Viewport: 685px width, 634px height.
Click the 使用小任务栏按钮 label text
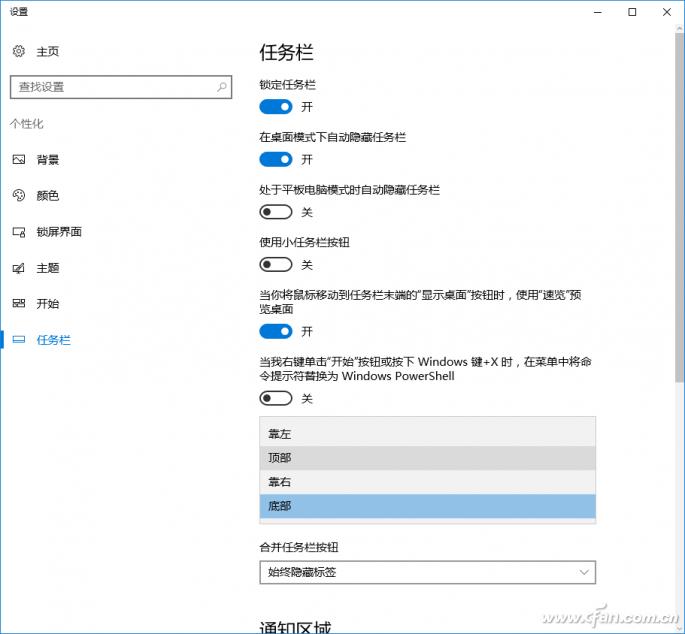tap(304, 243)
